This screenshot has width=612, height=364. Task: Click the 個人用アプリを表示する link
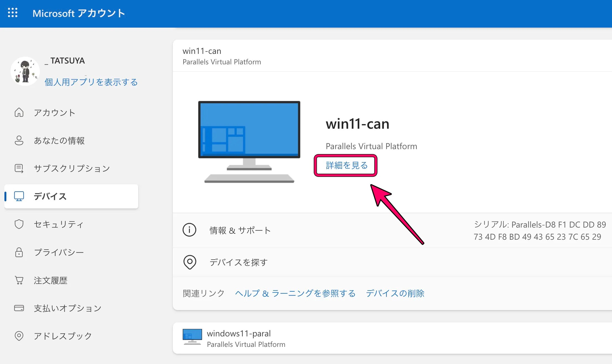(91, 82)
